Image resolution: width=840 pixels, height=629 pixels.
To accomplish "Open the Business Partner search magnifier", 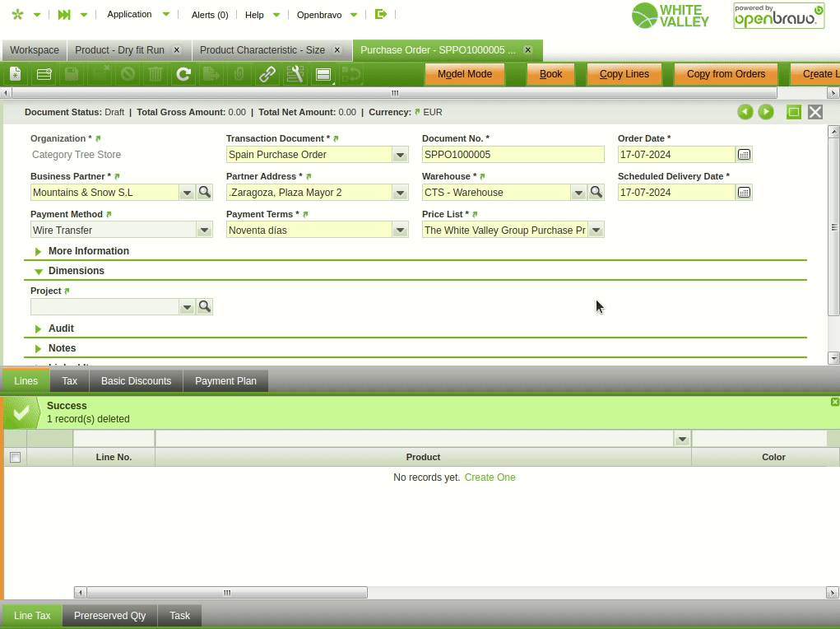I will [x=205, y=192].
